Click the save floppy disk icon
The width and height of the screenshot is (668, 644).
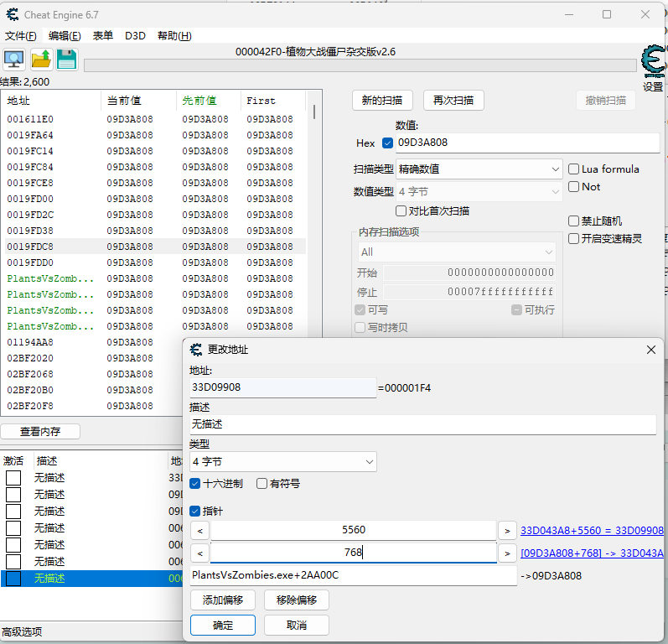(x=66, y=59)
